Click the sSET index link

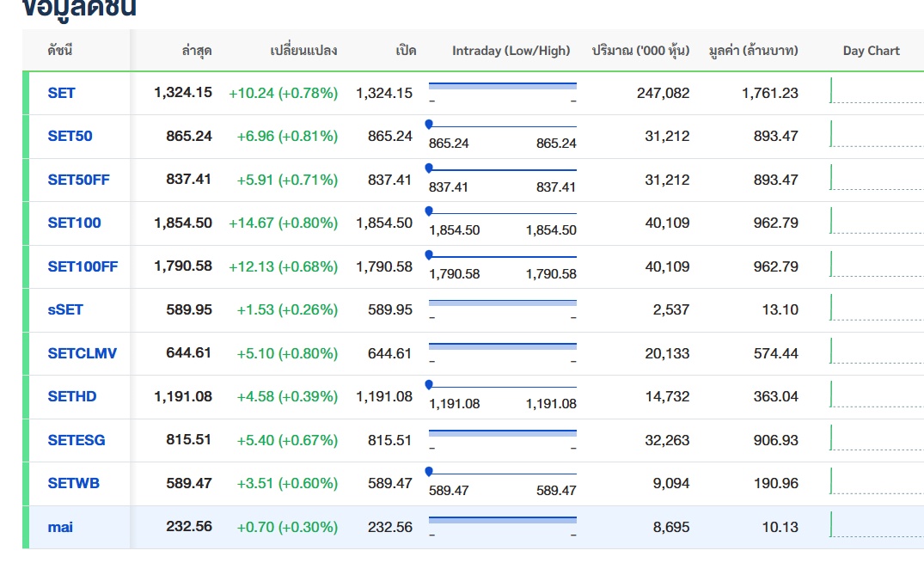tap(65, 309)
